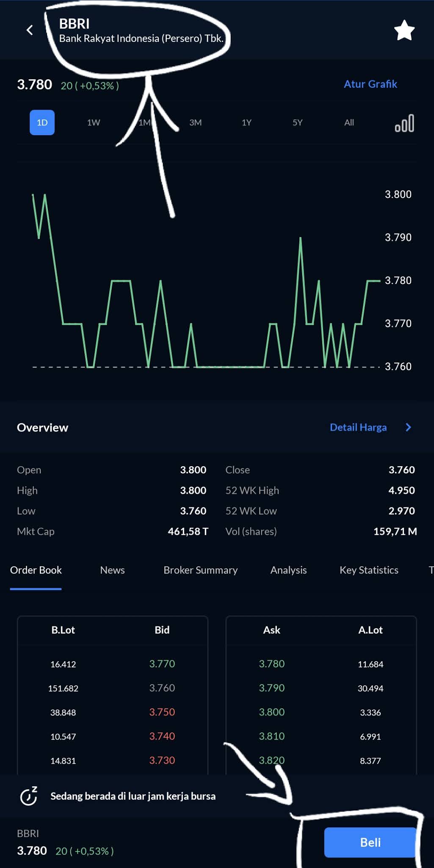434x868 pixels.
Task: Tap the market-closed clock icon
Action: [29, 796]
